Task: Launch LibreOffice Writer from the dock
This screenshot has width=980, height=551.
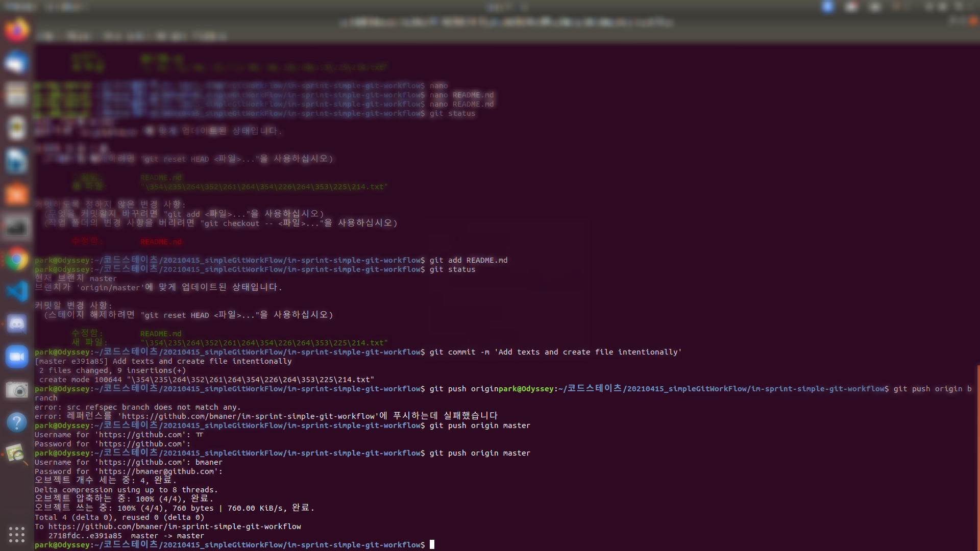Action: (x=17, y=161)
